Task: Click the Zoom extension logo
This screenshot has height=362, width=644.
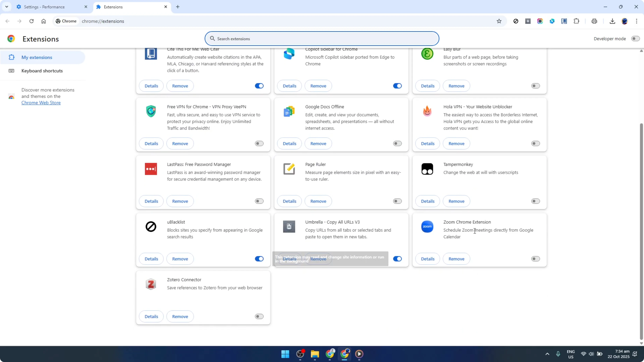Action: click(x=427, y=227)
